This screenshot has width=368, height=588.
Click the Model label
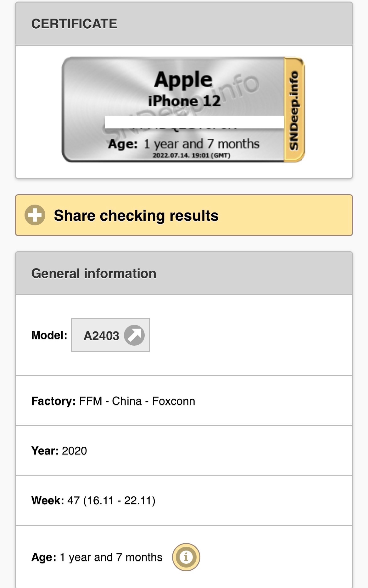tap(49, 335)
